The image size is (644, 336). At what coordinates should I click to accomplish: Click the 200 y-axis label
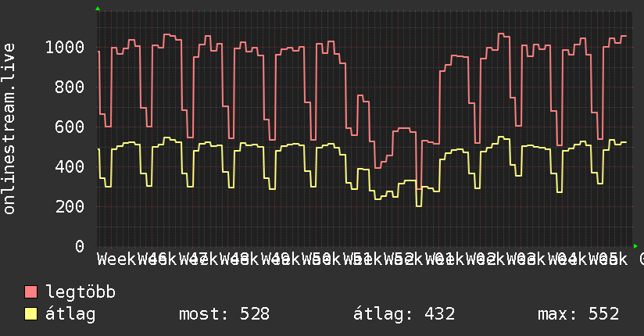[70, 206]
